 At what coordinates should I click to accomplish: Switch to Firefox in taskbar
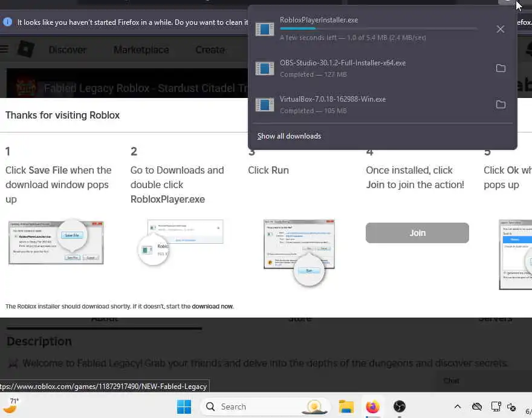coord(372,407)
